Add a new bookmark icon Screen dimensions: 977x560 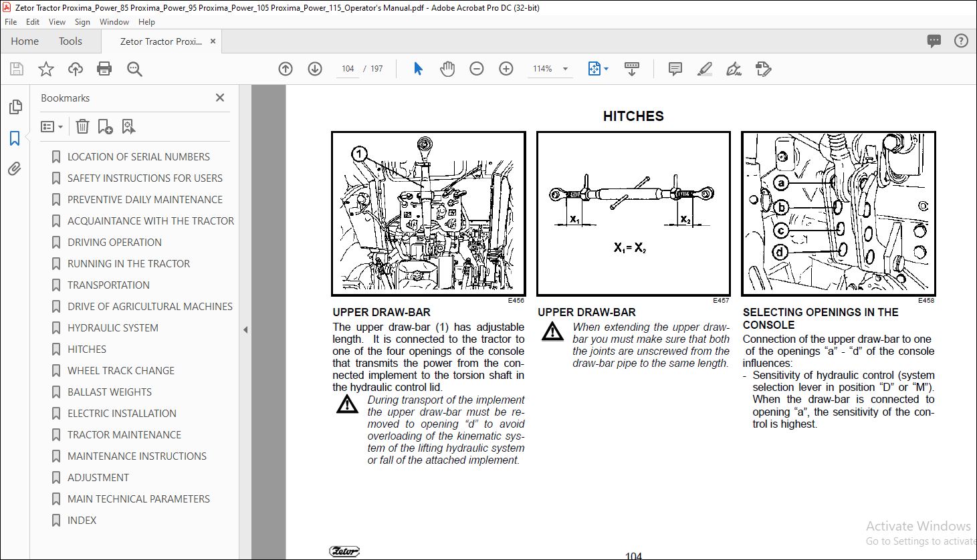click(105, 126)
